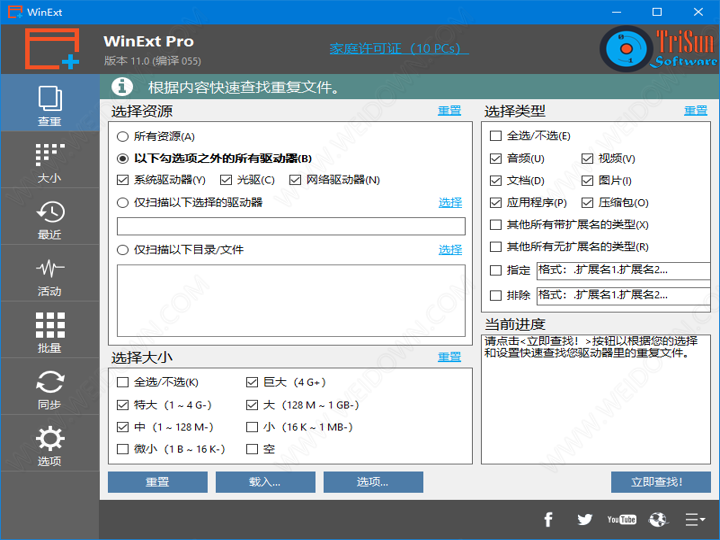Uncheck the 图片(I) pictures checkbox
720x540 pixels.
click(587, 180)
